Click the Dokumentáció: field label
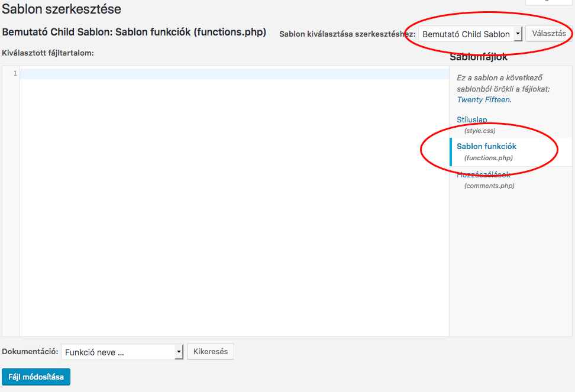 [x=30, y=352]
